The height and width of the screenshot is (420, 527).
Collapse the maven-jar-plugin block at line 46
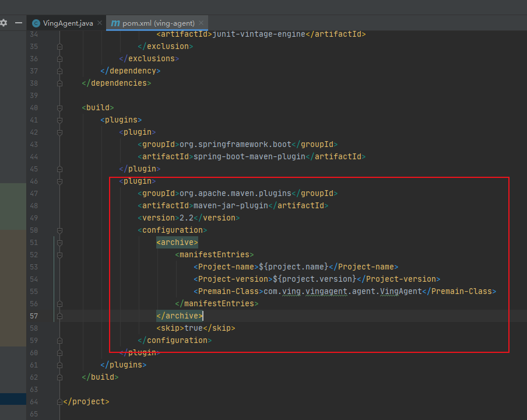(59, 181)
